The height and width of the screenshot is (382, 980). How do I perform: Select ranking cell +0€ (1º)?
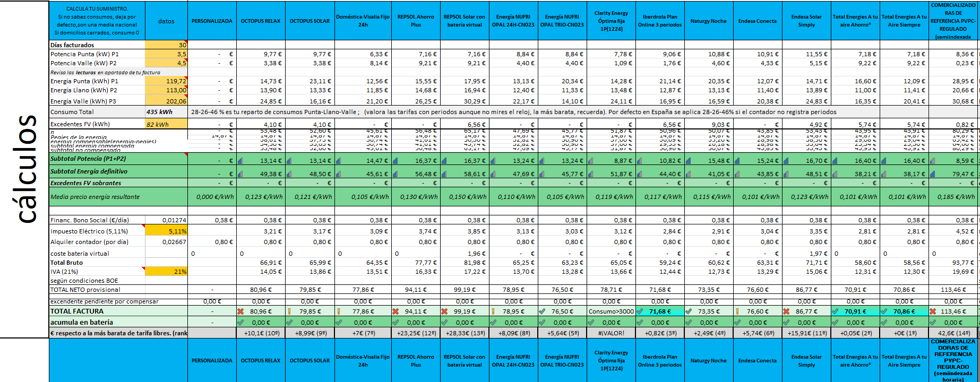coord(904,333)
